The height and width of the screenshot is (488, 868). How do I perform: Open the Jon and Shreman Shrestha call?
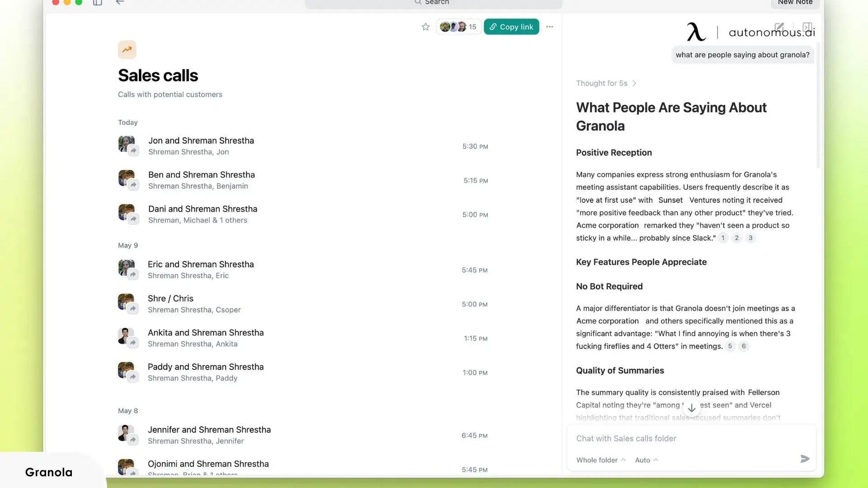201,141
